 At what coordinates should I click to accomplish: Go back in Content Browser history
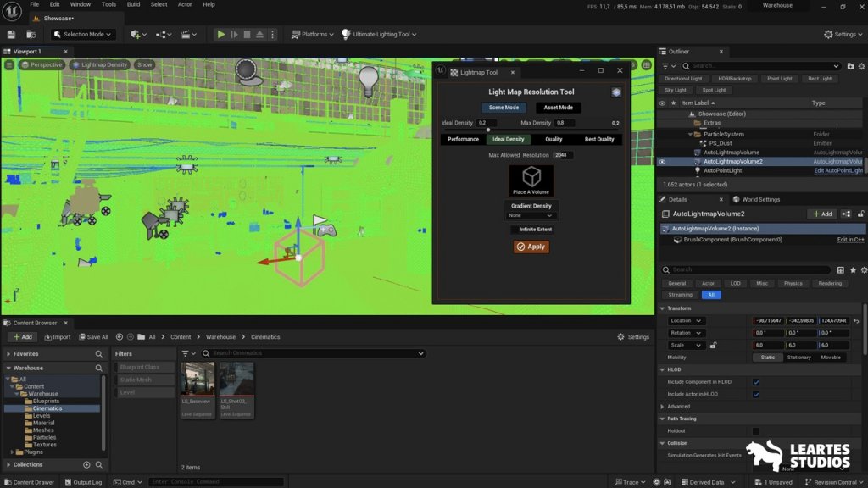coord(119,337)
